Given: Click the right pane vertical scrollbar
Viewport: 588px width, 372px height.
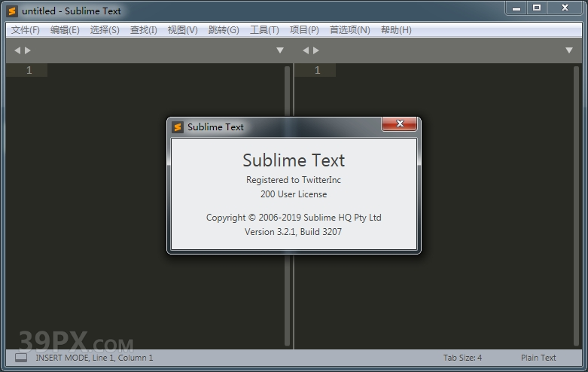Looking at the screenshot, I should coord(577,206).
